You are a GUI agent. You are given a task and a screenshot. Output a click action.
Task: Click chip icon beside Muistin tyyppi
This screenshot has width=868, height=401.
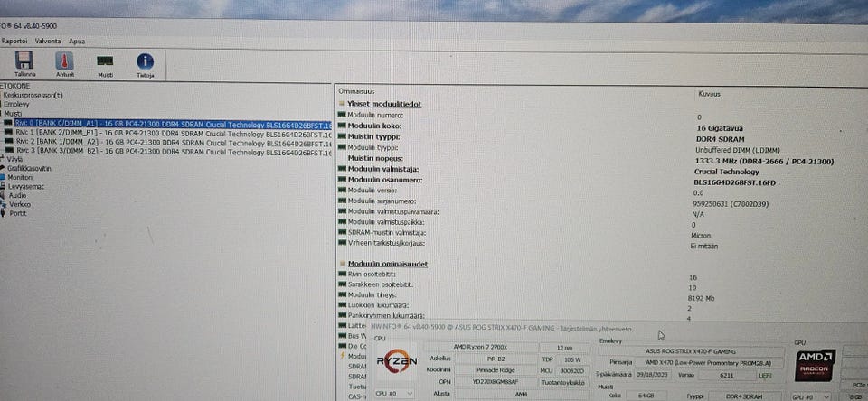tap(342, 136)
